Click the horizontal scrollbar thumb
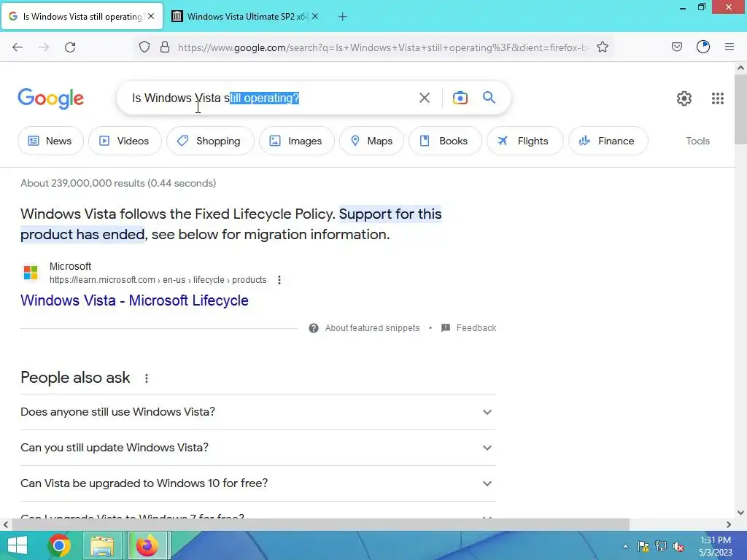The width and height of the screenshot is (747, 560). (321, 524)
